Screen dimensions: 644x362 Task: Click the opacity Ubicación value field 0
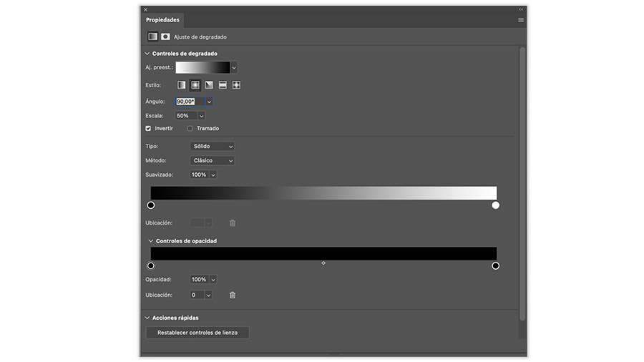[x=197, y=295]
